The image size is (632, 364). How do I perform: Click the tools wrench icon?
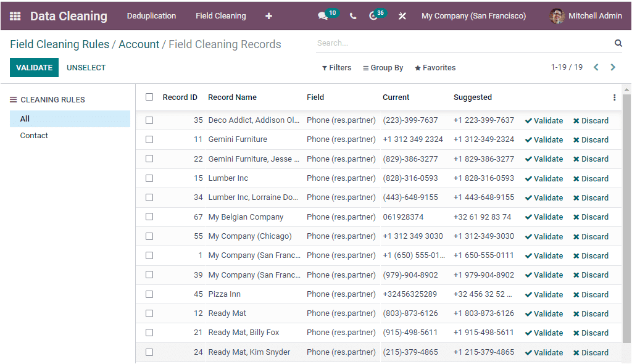402,15
